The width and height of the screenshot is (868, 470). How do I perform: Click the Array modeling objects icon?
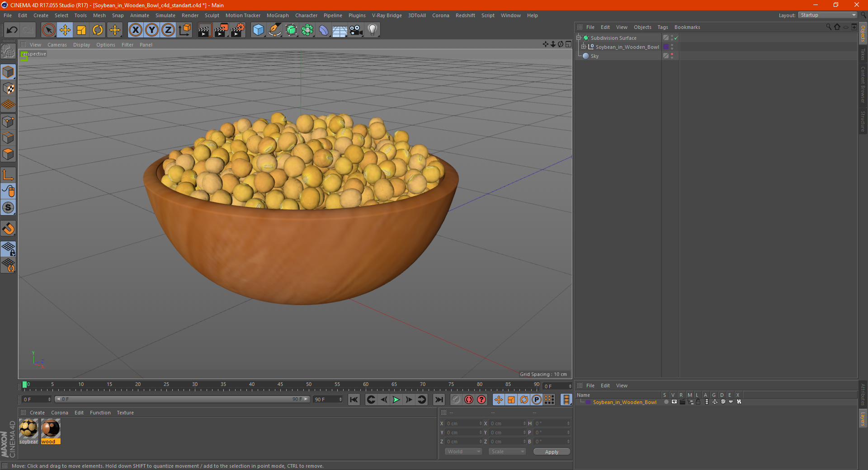[307, 30]
